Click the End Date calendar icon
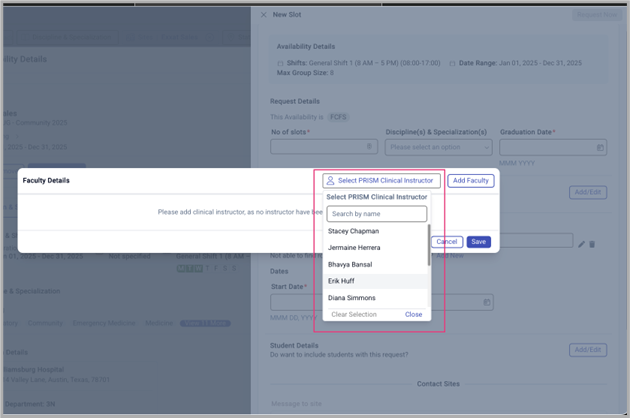The image size is (630, 418). [x=487, y=302]
